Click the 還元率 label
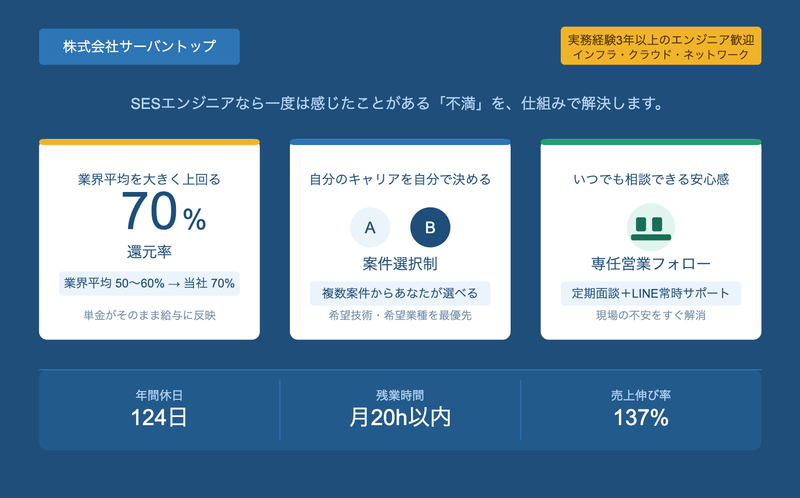This screenshot has height=498, width=800. [149, 250]
